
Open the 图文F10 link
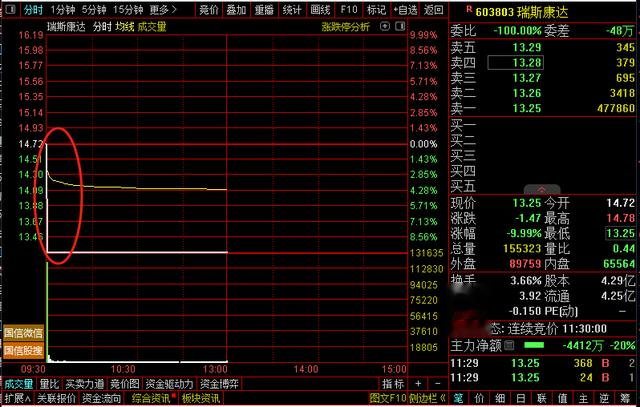(387, 398)
